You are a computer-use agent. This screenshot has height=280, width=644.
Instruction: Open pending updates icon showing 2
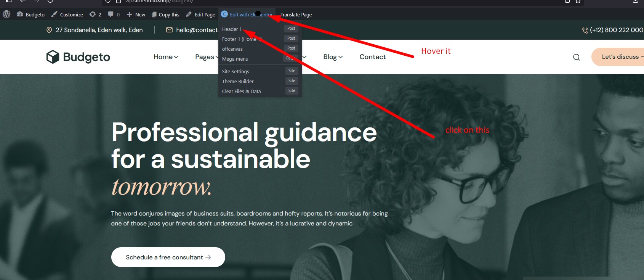[93, 14]
